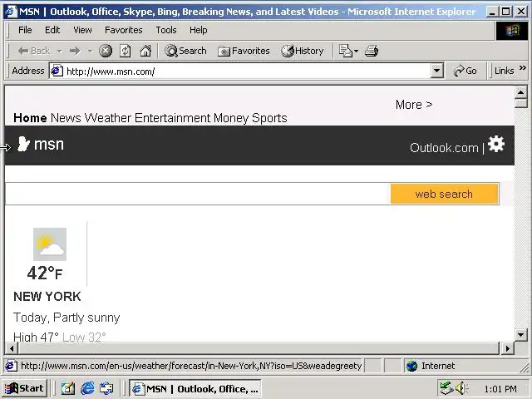
Task: Click the Windows logo throbber icon
Action: point(512,31)
